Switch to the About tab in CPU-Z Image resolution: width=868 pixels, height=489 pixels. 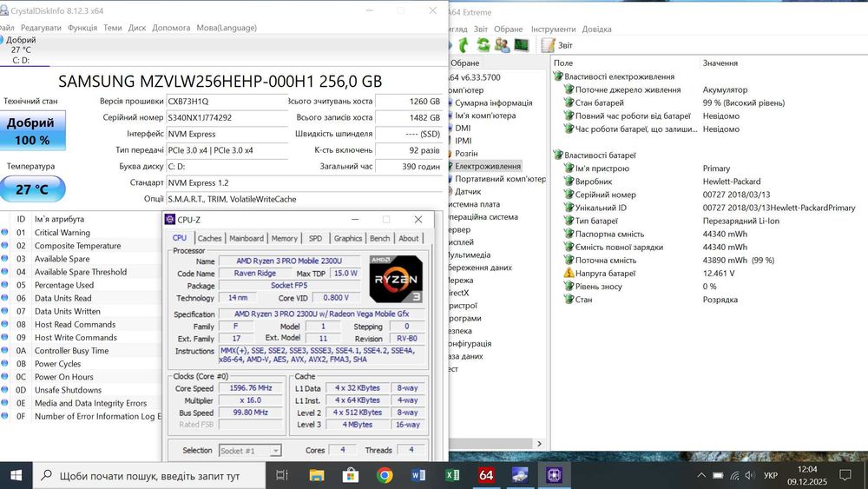click(x=409, y=238)
